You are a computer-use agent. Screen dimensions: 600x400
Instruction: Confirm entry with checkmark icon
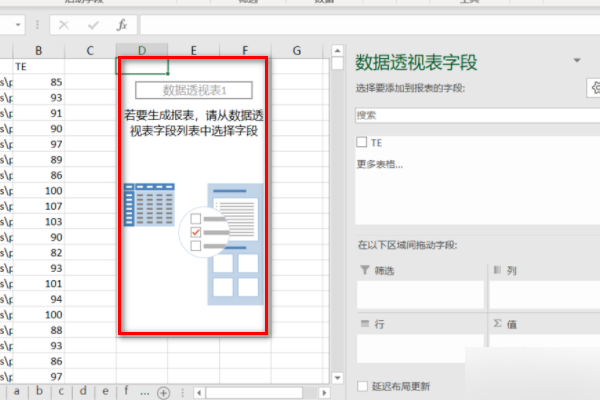pyautogui.click(x=93, y=25)
